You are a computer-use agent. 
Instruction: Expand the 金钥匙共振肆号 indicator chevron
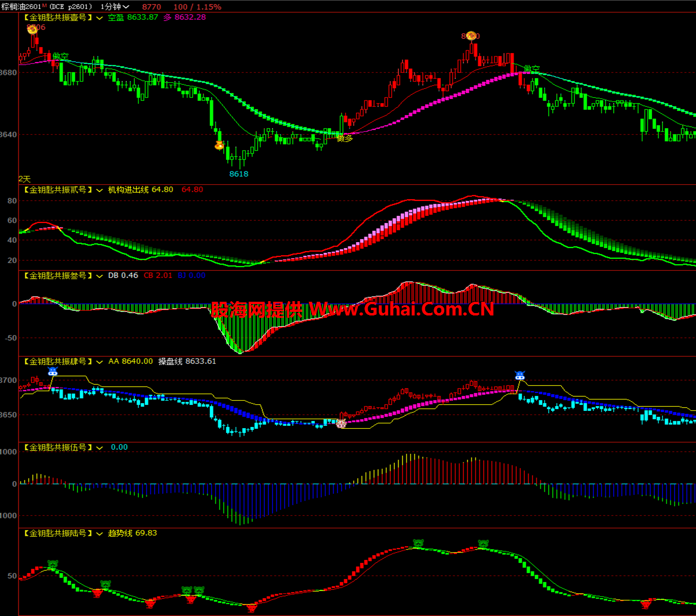pyautogui.click(x=99, y=361)
